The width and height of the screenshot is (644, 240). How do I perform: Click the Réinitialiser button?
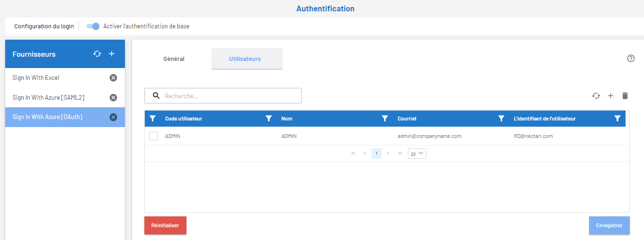(x=165, y=225)
